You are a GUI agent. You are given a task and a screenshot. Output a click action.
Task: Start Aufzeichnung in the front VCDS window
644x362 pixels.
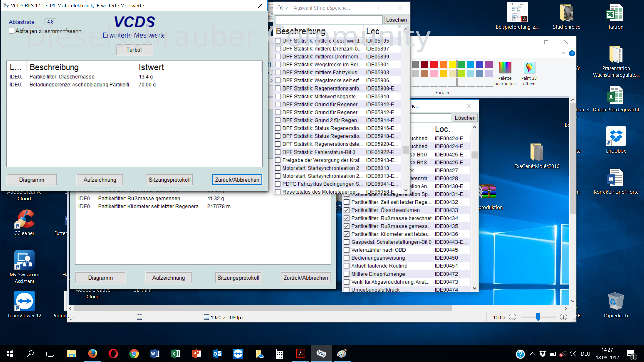coord(100,180)
